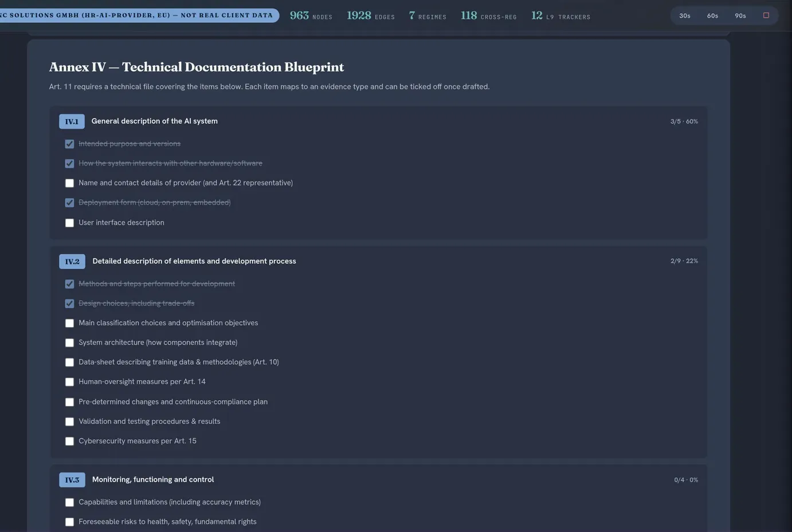Viewport: 792px width, 532px height.
Task: Select the 60s interval button
Action: coord(712,15)
